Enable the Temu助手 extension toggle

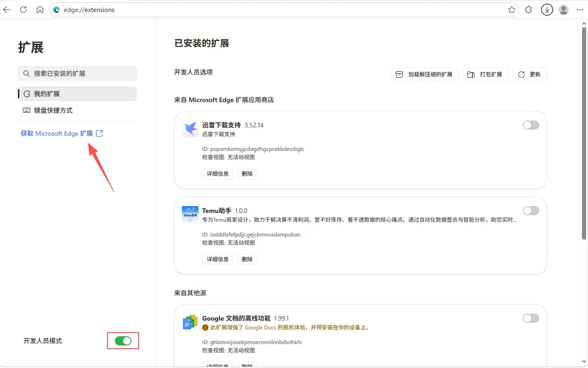click(x=531, y=210)
